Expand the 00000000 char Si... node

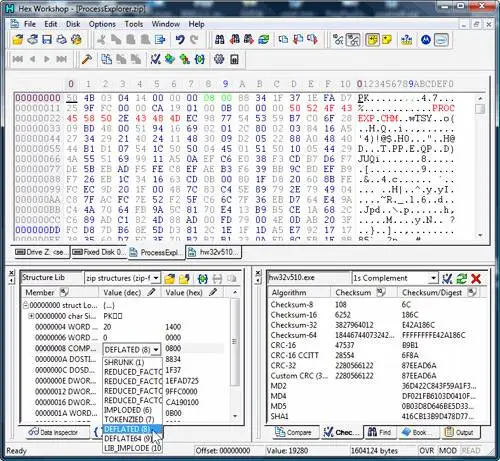[x=31, y=316]
